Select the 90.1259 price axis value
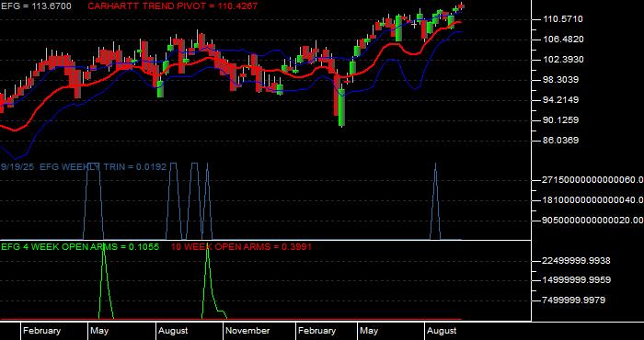Image resolution: width=644 pixels, height=340 pixels. [x=560, y=119]
